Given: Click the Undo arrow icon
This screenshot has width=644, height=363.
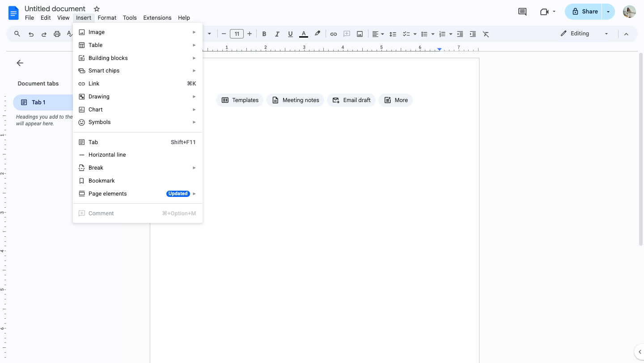Looking at the screenshot, I should pyautogui.click(x=31, y=34).
